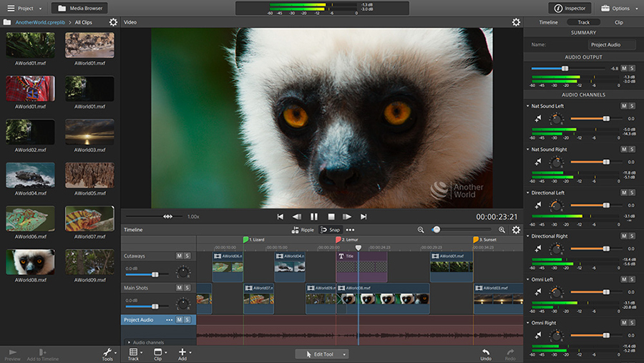
Task: Zoom in on the timeline magnifier
Action: [x=502, y=230]
